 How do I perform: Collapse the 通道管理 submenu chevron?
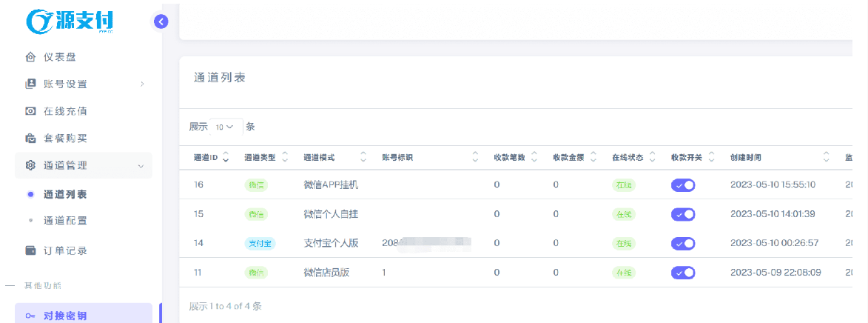tap(141, 166)
